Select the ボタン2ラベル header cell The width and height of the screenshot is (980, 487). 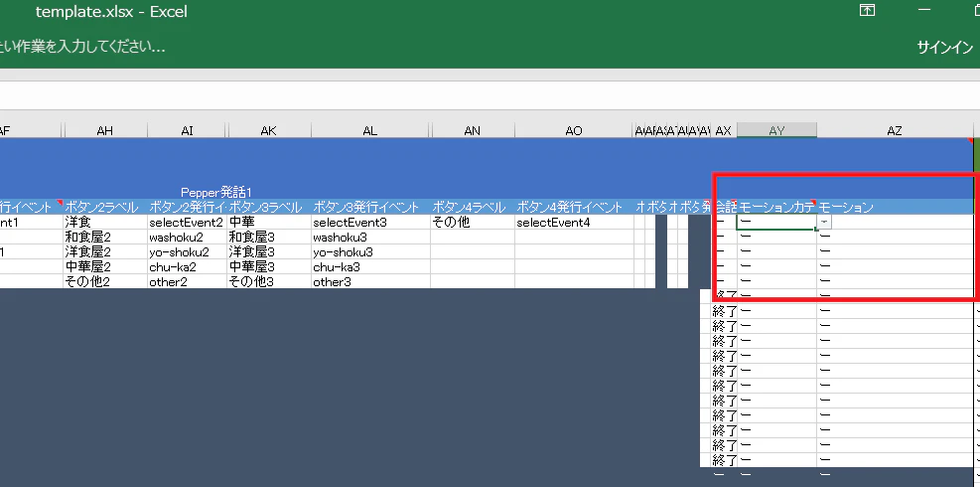[105, 207]
